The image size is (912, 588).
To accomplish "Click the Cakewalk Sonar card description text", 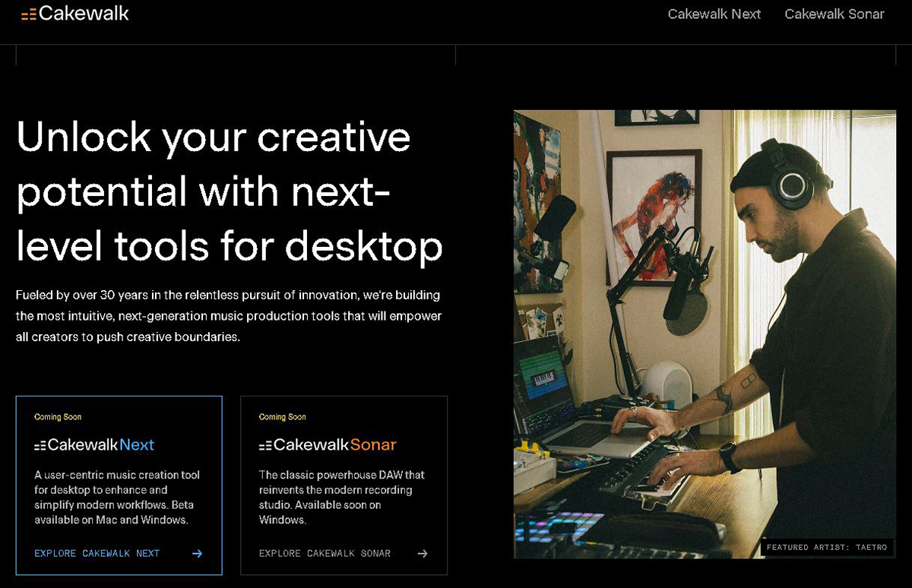I will click(x=341, y=498).
